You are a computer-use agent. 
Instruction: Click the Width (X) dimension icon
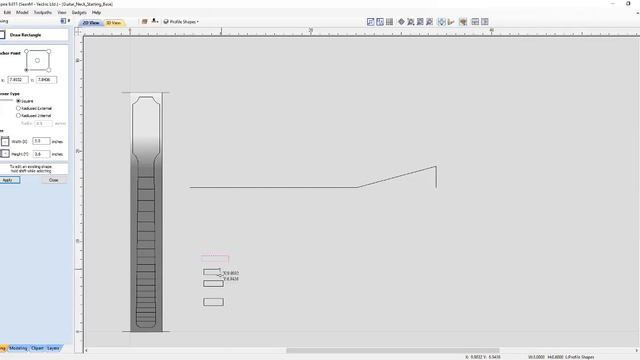pyautogui.click(x=5, y=141)
